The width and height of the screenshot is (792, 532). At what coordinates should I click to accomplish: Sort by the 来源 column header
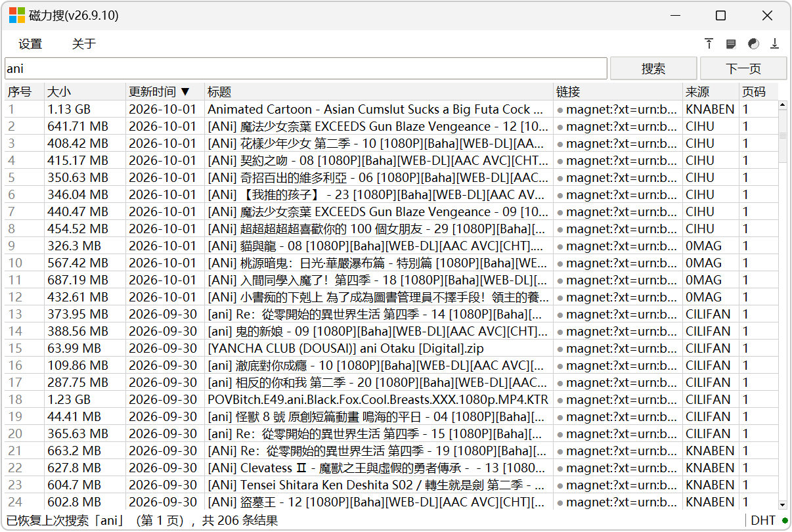[711, 92]
